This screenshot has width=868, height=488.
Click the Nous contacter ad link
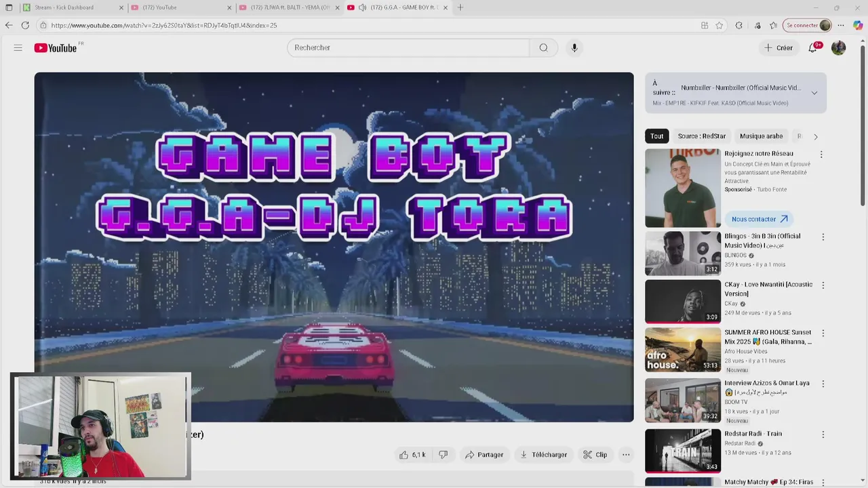pyautogui.click(x=759, y=219)
